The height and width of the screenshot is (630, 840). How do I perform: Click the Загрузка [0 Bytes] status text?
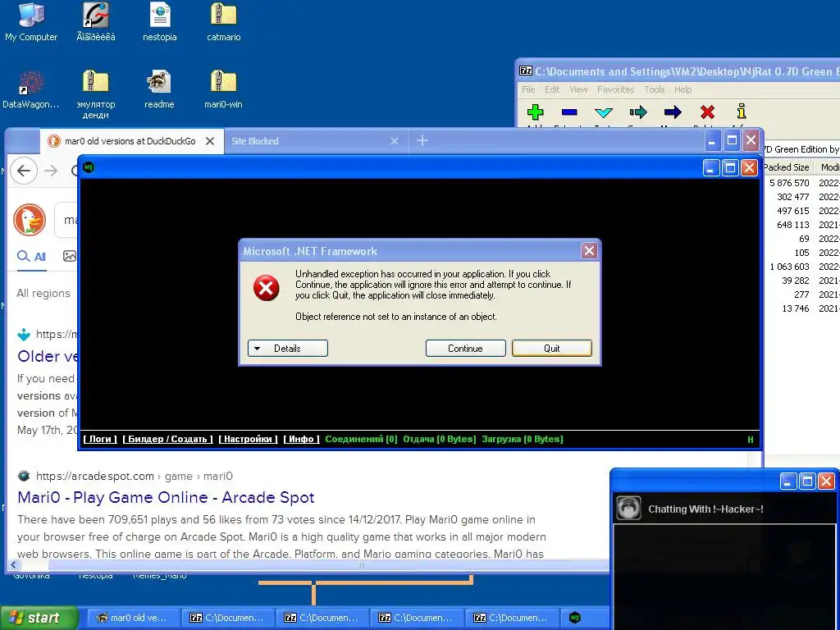pyautogui.click(x=523, y=440)
